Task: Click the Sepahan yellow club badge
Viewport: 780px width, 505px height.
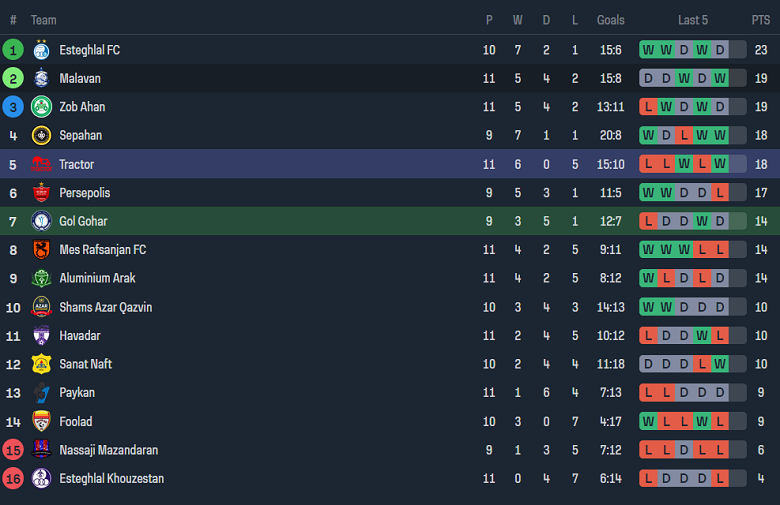Action: coord(41,136)
